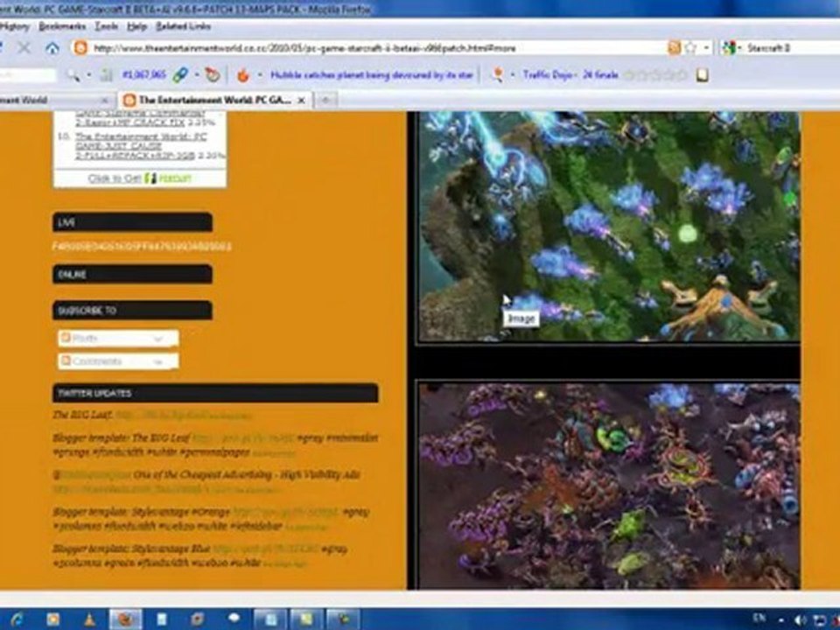
Task: Open the Bookmarks menu
Action: point(62,26)
